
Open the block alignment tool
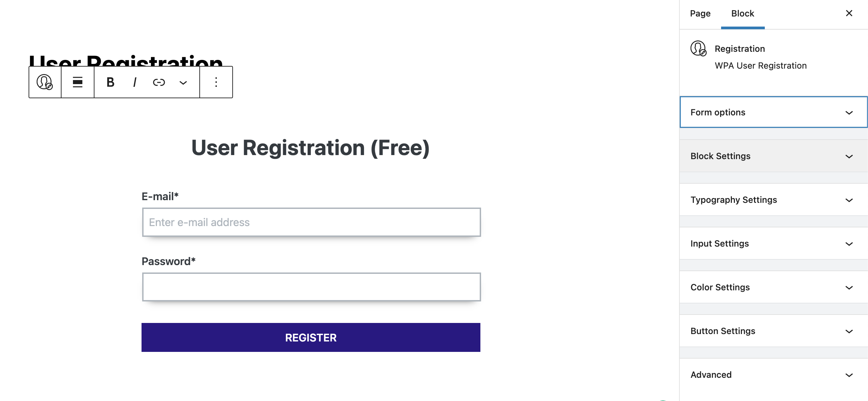point(78,82)
